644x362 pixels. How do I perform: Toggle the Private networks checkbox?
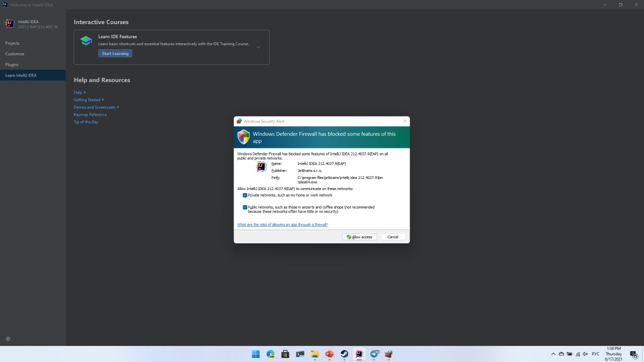[x=245, y=195]
